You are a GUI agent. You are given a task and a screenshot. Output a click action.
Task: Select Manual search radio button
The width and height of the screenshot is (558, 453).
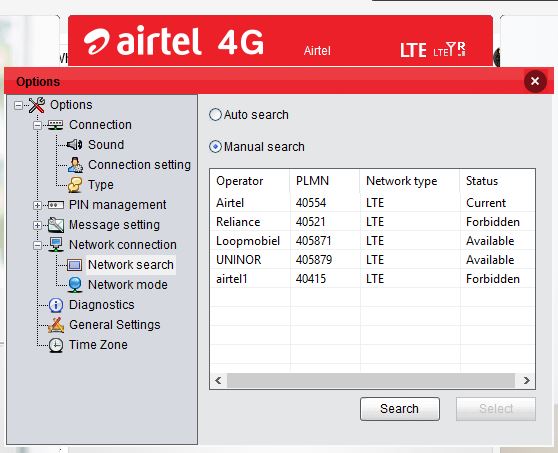215,146
